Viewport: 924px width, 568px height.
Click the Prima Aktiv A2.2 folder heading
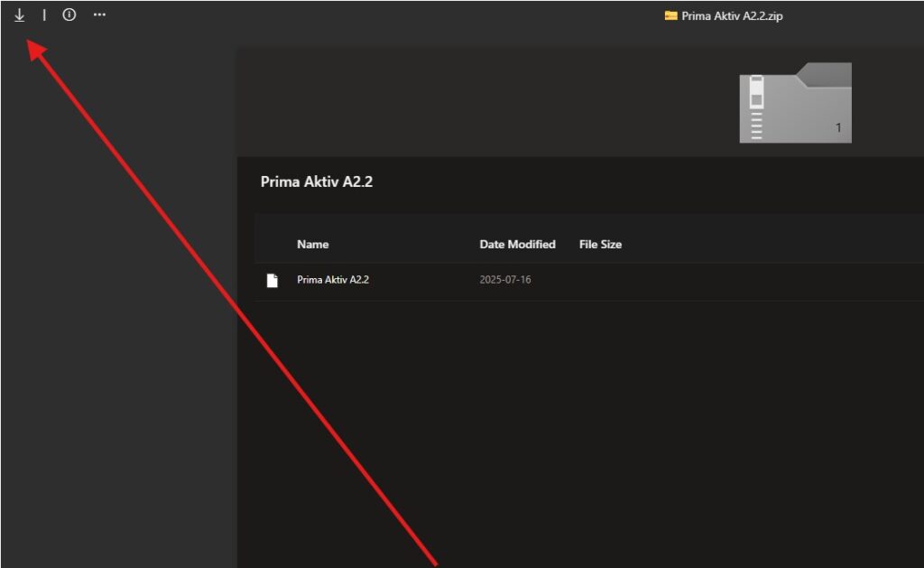click(x=317, y=182)
